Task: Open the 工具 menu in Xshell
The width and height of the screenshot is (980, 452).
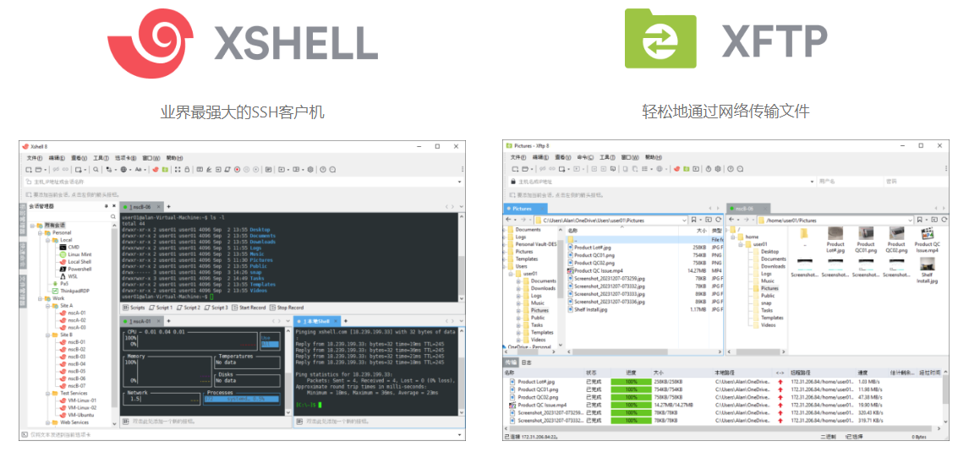Action: tap(101, 158)
